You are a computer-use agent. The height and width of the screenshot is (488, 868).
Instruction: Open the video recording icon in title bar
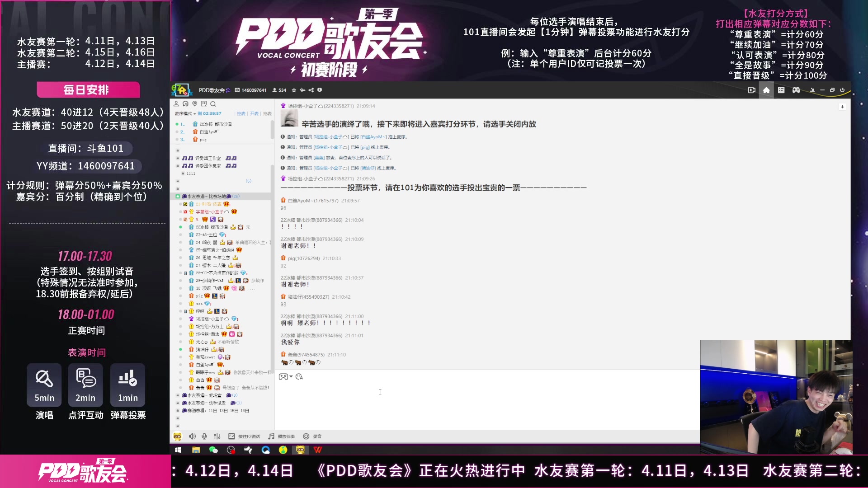coord(752,90)
